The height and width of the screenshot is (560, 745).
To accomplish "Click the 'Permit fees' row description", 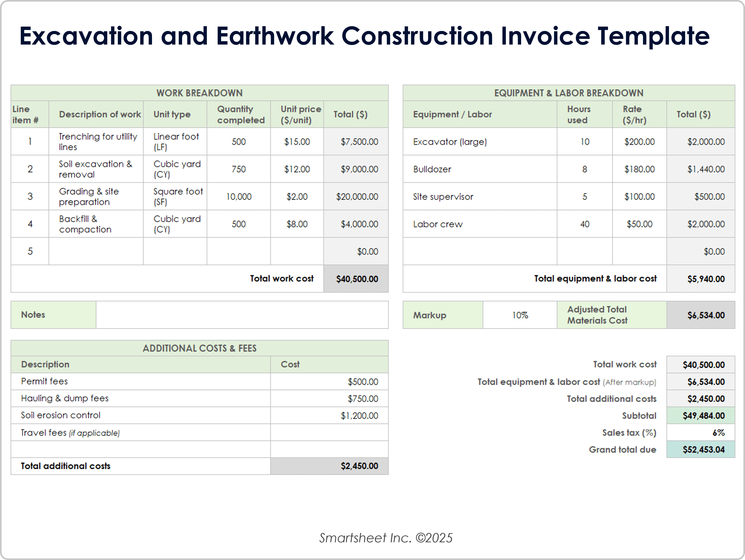I will click(141, 382).
